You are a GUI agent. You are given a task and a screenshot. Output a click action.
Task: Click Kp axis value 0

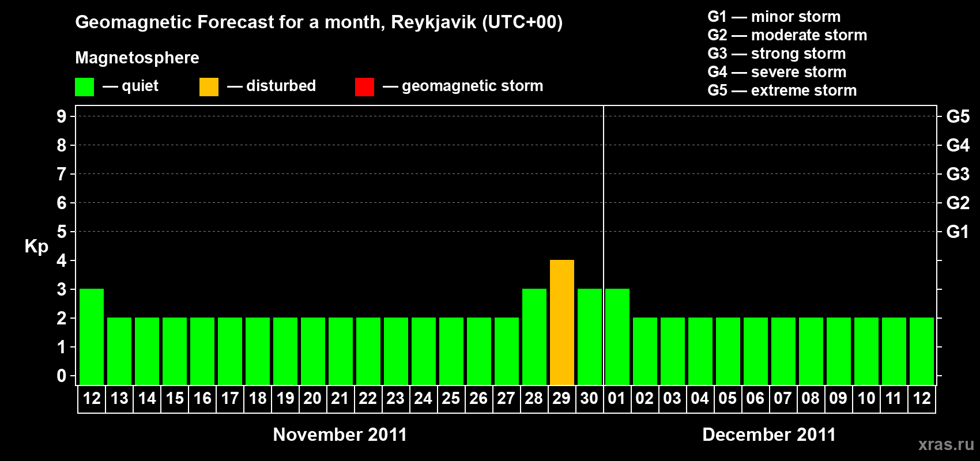[x=61, y=376]
